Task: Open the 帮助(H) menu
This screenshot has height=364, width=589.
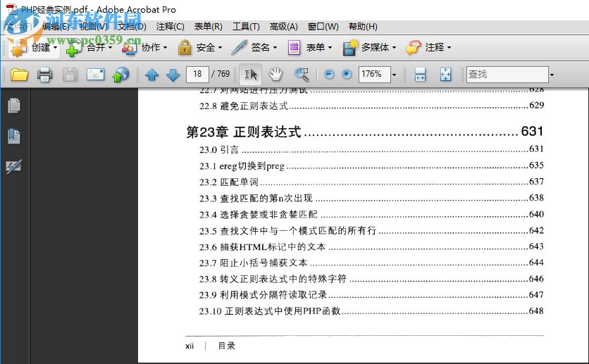Action: pyautogui.click(x=363, y=27)
